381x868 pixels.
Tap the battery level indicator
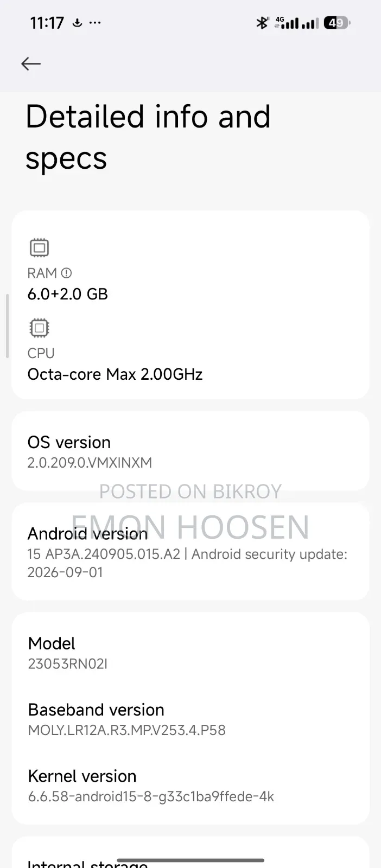(x=337, y=23)
